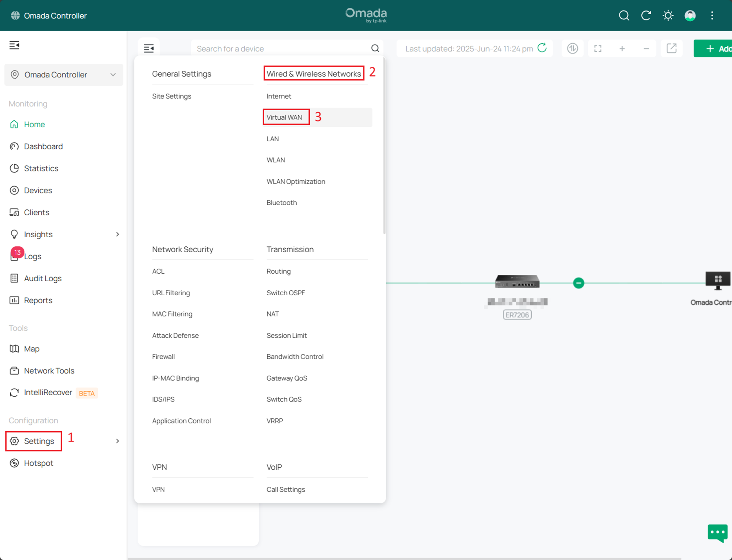This screenshot has height=560, width=732.
Task: Collapse the green topology node circle
Action: pyautogui.click(x=579, y=283)
